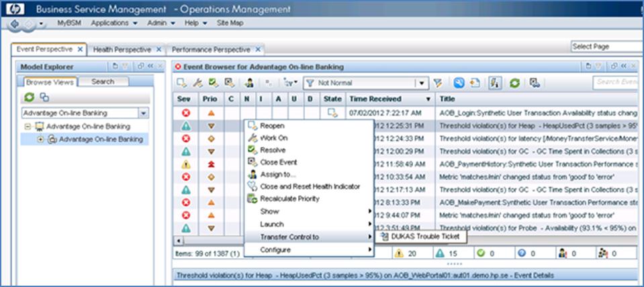
Task: Click the Assign To person toolbar icon
Action: click(x=248, y=83)
